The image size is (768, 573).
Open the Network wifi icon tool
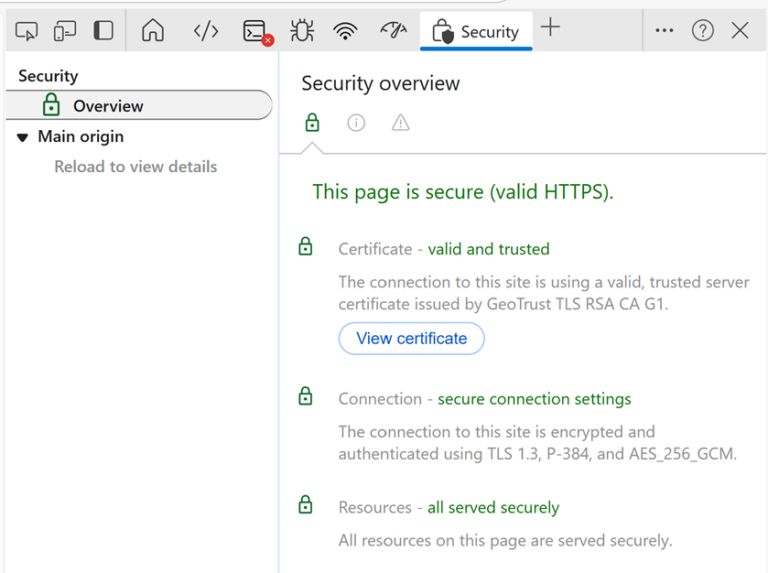[345, 31]
